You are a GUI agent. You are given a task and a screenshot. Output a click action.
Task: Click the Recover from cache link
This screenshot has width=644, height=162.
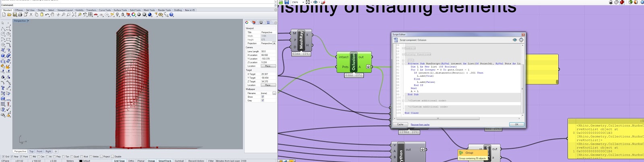tap(420, 125)
